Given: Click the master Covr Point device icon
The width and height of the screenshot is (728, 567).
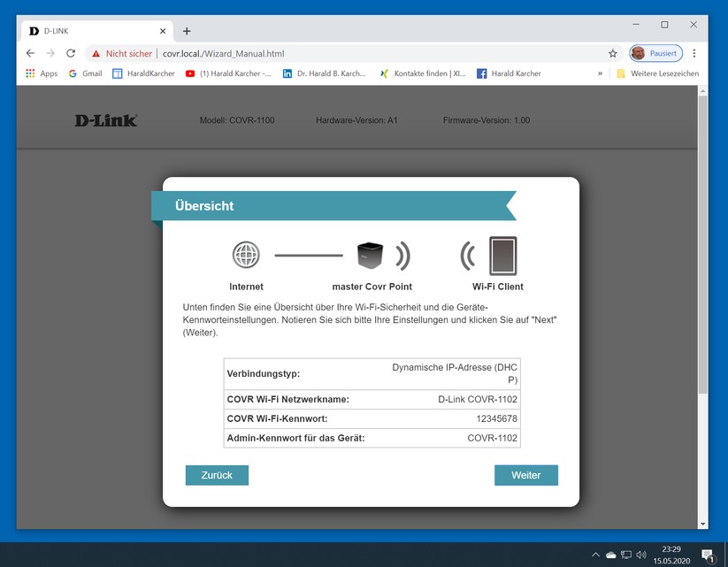Looking at the screenshot, I should 371,256.
